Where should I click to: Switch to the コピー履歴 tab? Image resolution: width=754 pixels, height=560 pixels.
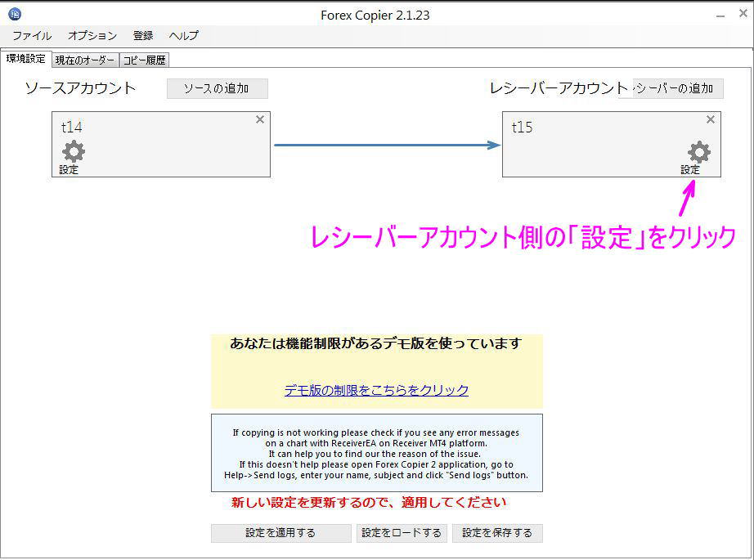(x=145, y=59)
